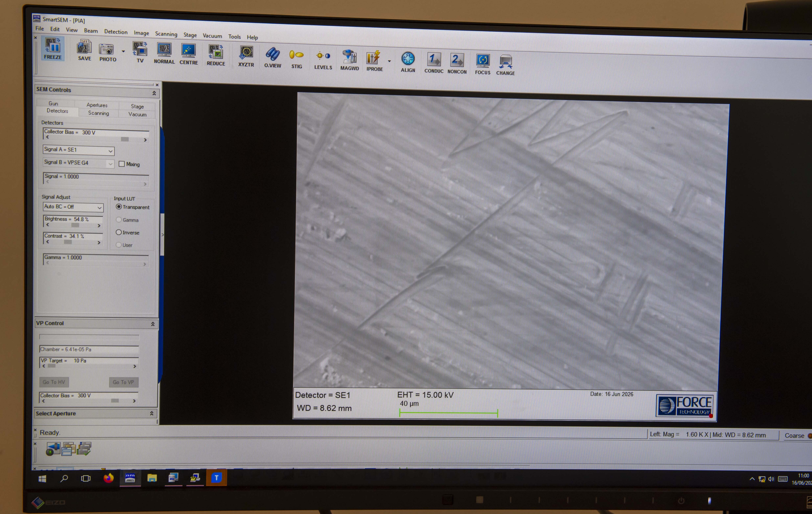Click the Go To VP button
The width and height of the screenshot is (812, 514).
pyautogui.click(x=123, y=382)
